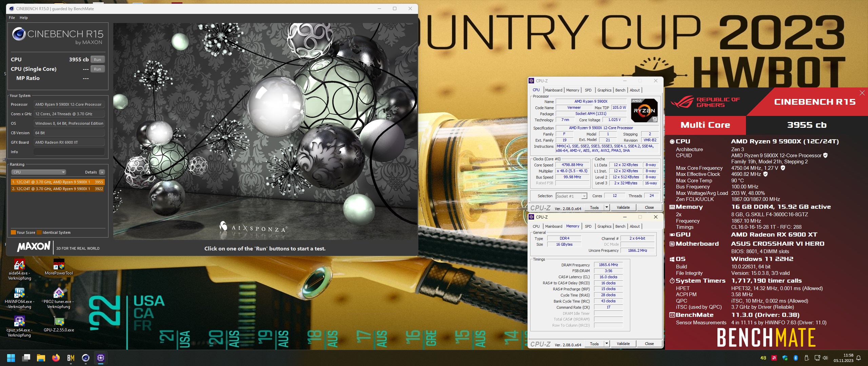Image resolution: width=868 pixels, height=366 pixels.
Task: Click the 3955 cb CPU score
Action: [79, 60]
